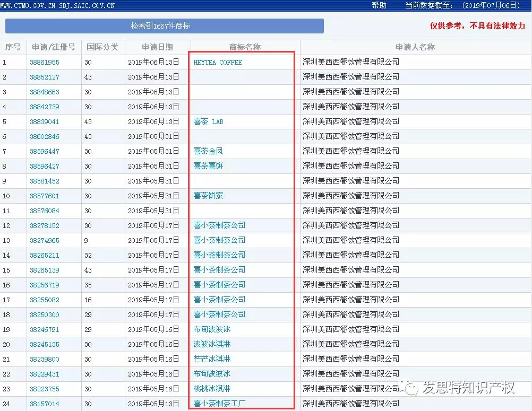Open registration number 38274965
This screenshot has height=411, width=532.
point(45,241)
